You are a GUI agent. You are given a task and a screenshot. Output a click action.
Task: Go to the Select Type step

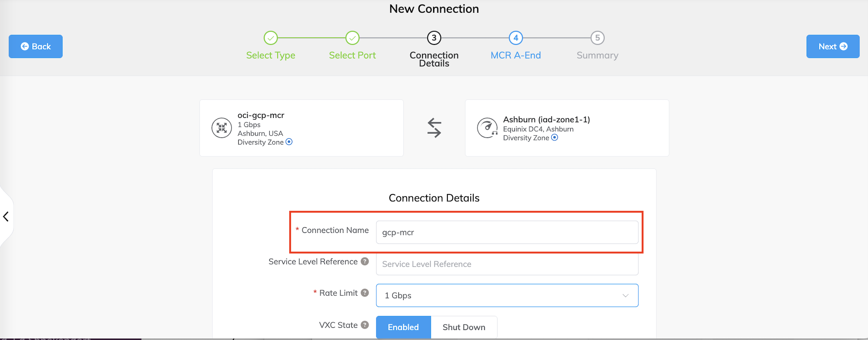pyautogui.click(x=271, y=38)
